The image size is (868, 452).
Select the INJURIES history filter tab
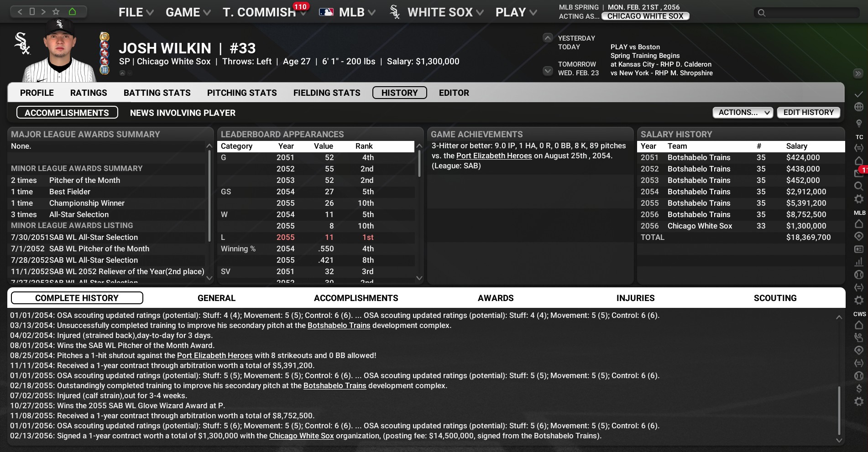tap(635, 298)
